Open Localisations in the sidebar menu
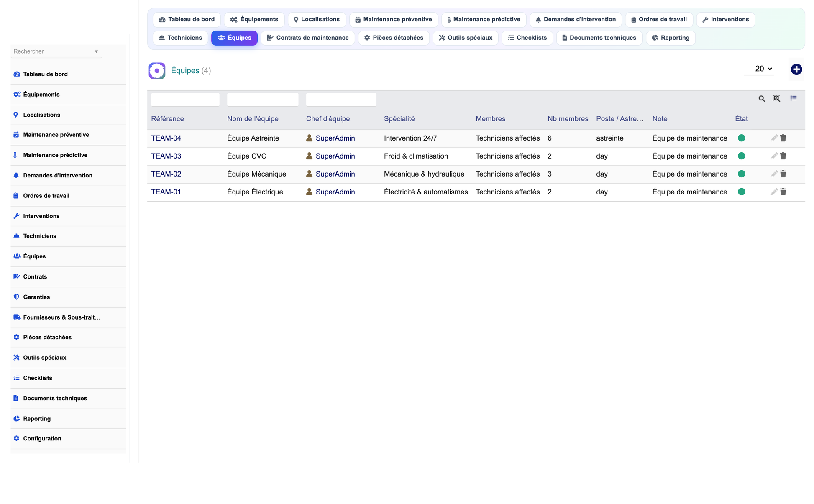This screenshot has width=814, height=504. tap(68, 115)
